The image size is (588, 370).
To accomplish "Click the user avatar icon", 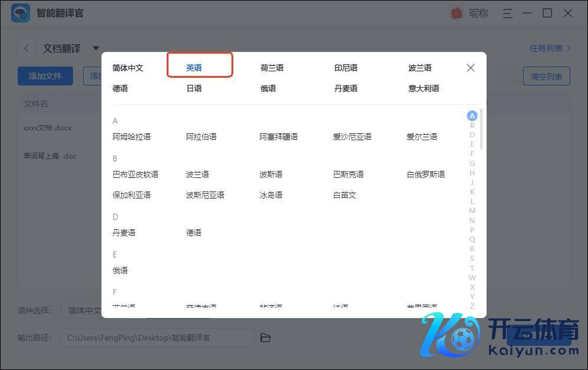I will [x=457, y=13].
